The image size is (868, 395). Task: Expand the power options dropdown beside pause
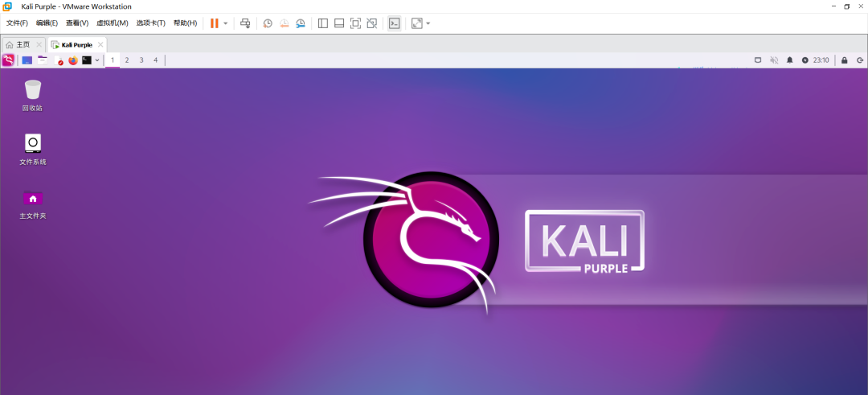tap(225, 23)
